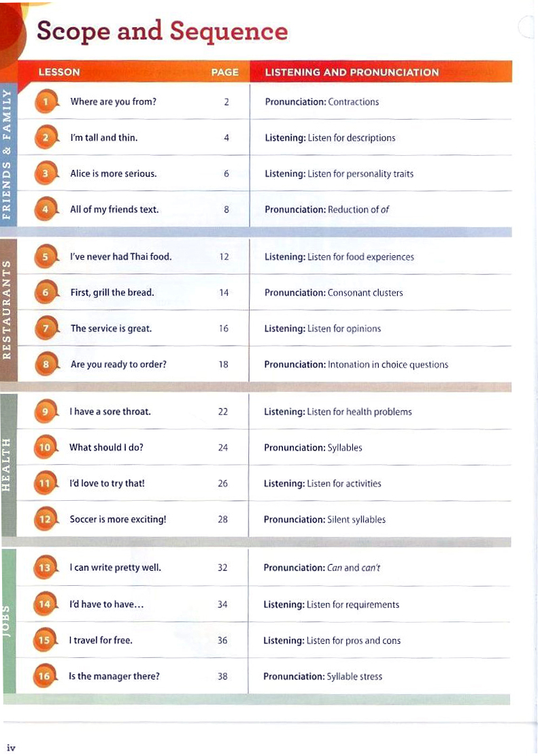Click page number 22 for lesson 9
Screen dimensions: 538x756
223,412
